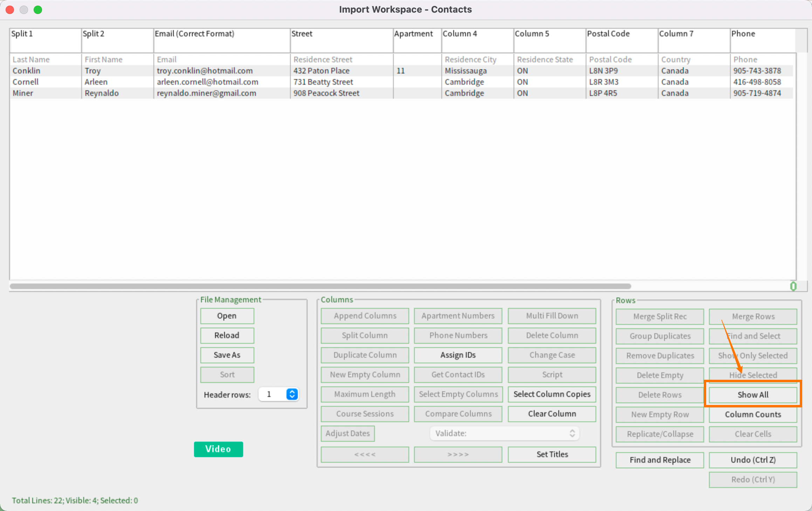Play the green Video tutorial button
This screenshot has height=511, width=812.
pos(218,449)
